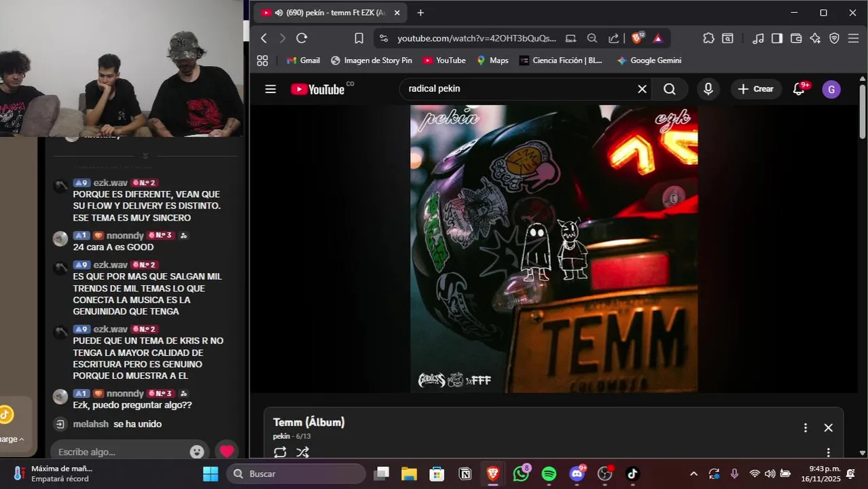Open Brave Leo AI sparkle icon
The height and width of the screenshot is (489, 868).
point(815,39)
